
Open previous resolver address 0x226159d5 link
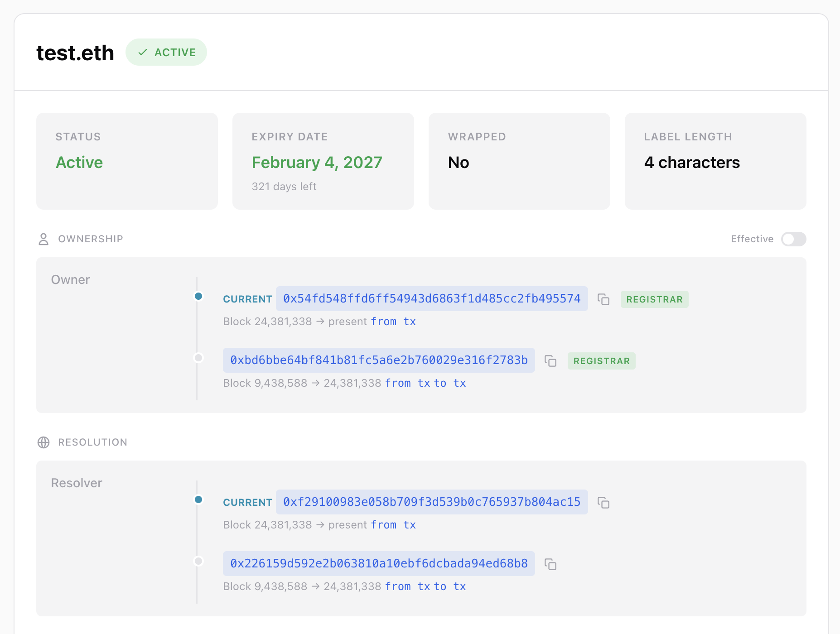point(379,564)
